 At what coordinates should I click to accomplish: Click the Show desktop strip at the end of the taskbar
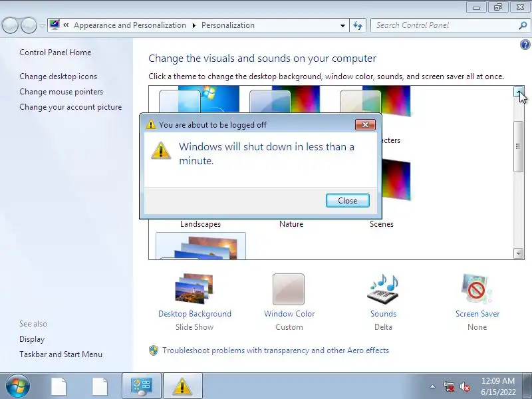[x=527, y=386]
